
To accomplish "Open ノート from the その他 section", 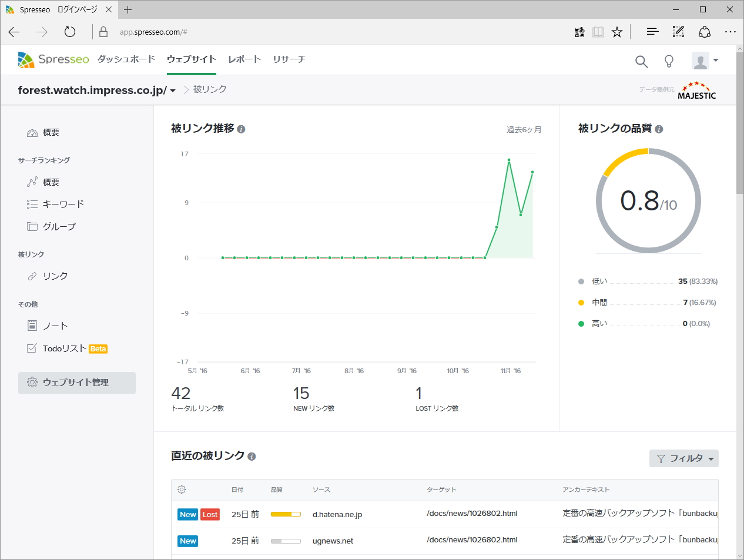I will coord(55,326).
